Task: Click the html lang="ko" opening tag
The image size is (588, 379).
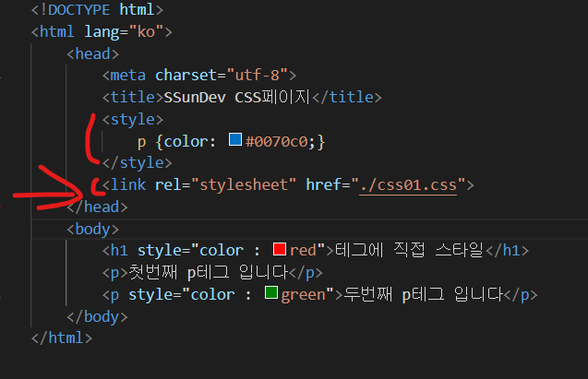Action: pos(102,32)
